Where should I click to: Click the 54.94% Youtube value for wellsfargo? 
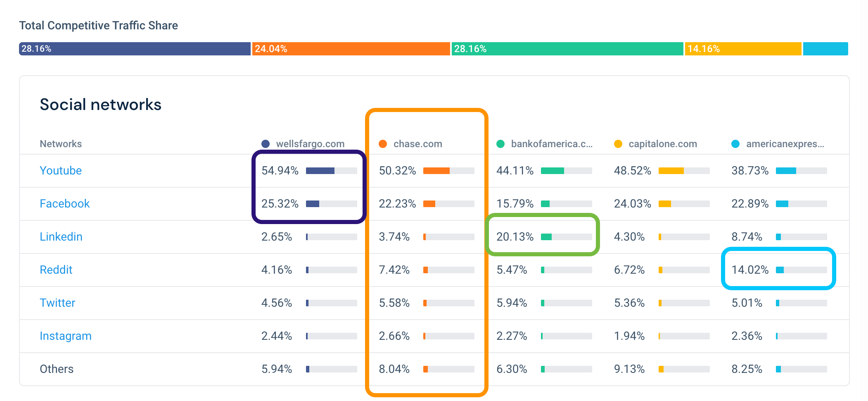point(280,170)
